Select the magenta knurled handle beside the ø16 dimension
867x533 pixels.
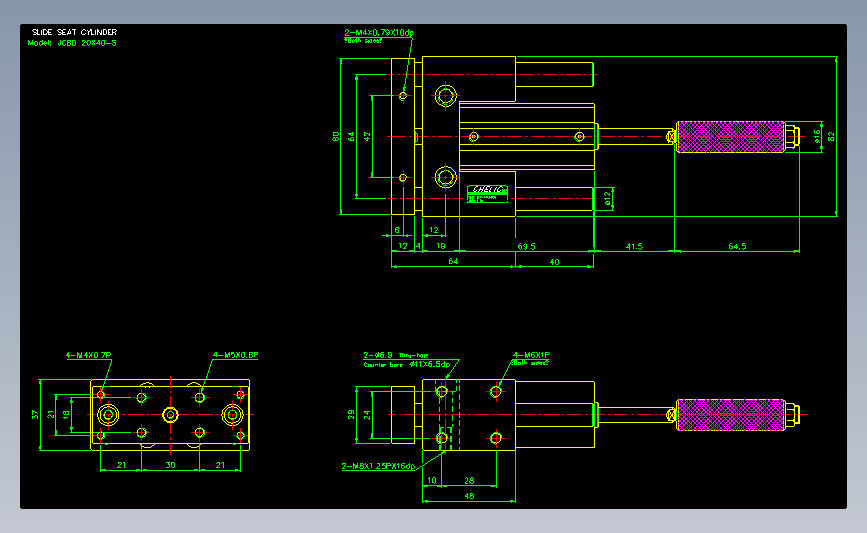(730, 137)
